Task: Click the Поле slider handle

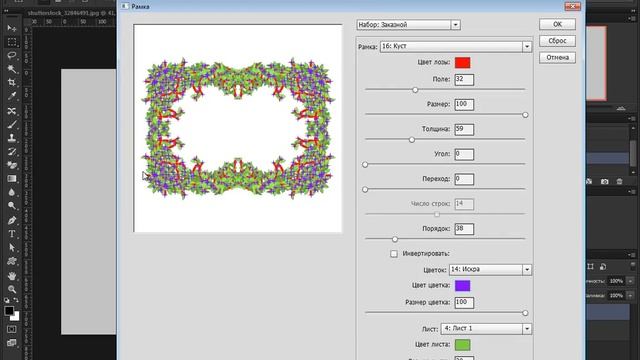Action: pos(415,90)
